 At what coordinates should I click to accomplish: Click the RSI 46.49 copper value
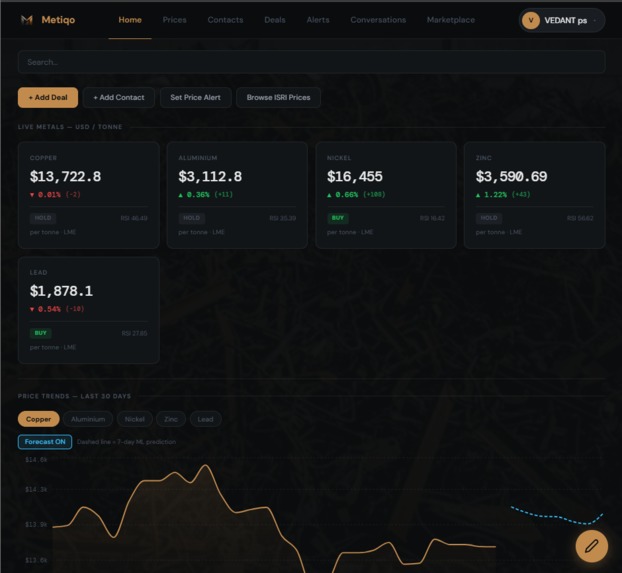134,218
